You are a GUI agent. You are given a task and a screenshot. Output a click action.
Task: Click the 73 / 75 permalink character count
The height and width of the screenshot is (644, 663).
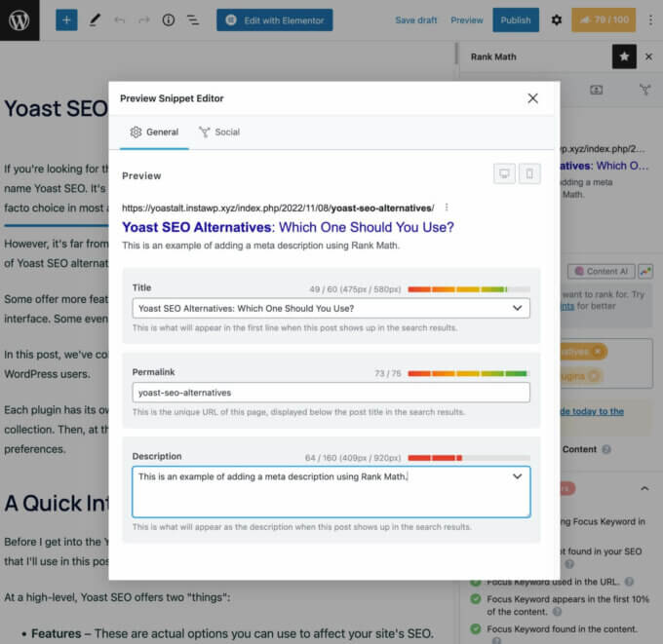point(388,373)
